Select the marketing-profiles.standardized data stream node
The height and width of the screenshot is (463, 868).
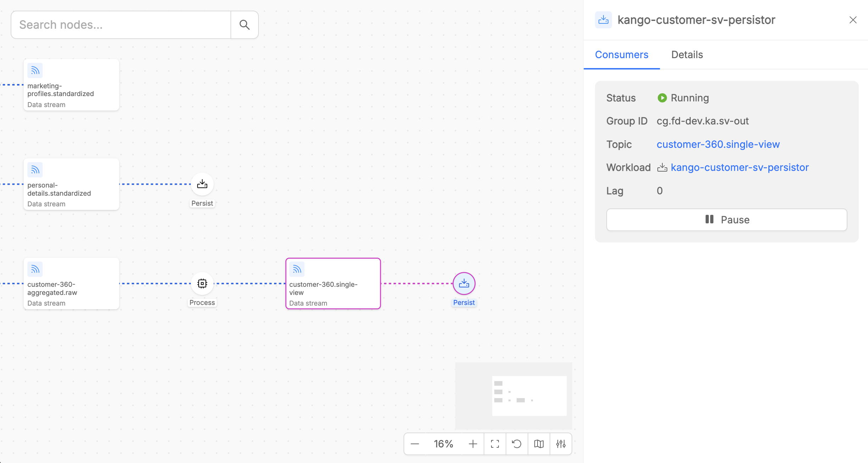click(71, 85)
